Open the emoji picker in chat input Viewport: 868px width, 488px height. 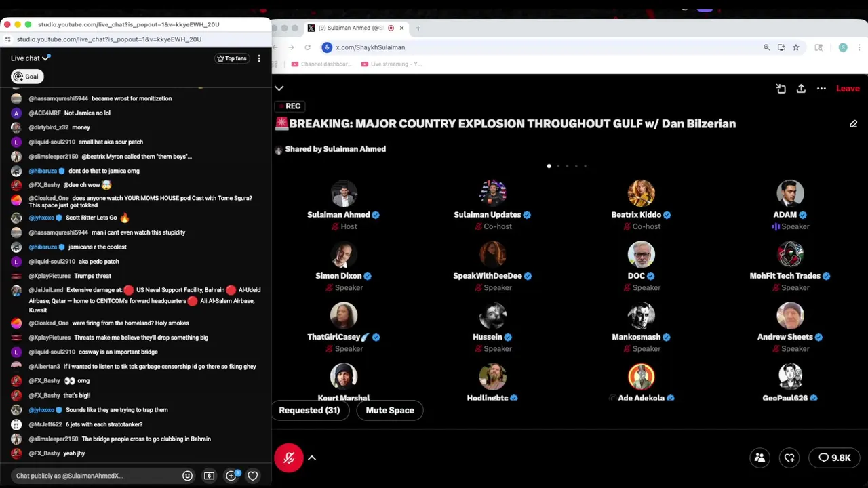pyautogui.click(x=187, y=476)
